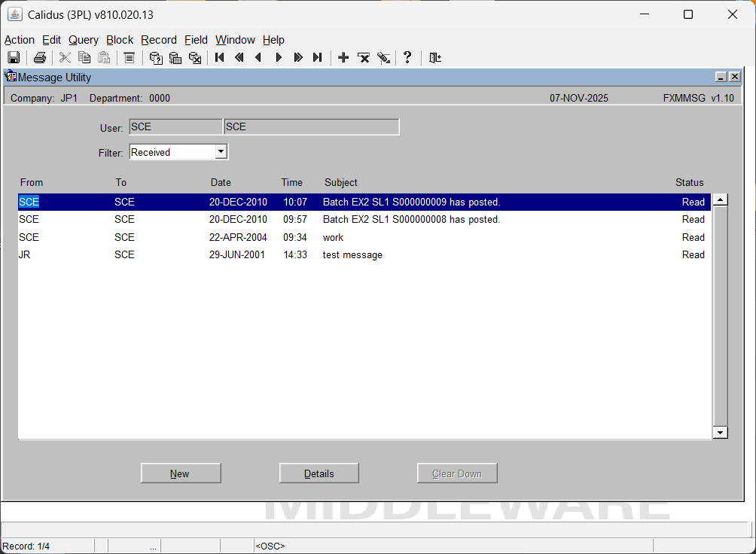
Task: Open the Query menu
Action: (83, 40)
